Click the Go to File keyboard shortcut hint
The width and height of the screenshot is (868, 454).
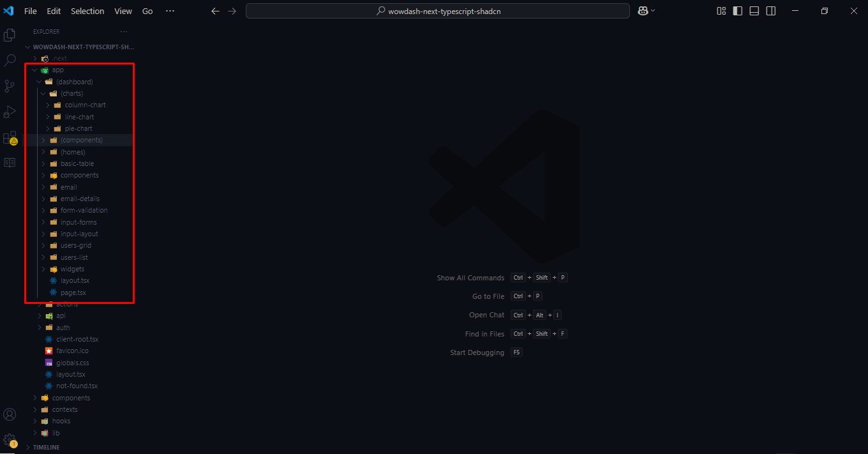pos(526,296)
